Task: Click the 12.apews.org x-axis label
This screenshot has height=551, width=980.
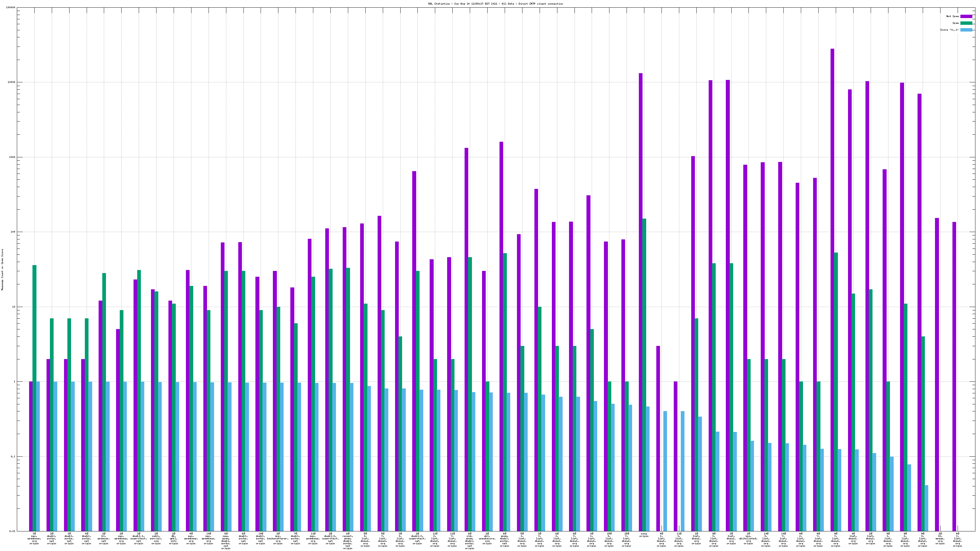Action: [x=940, y=538]
